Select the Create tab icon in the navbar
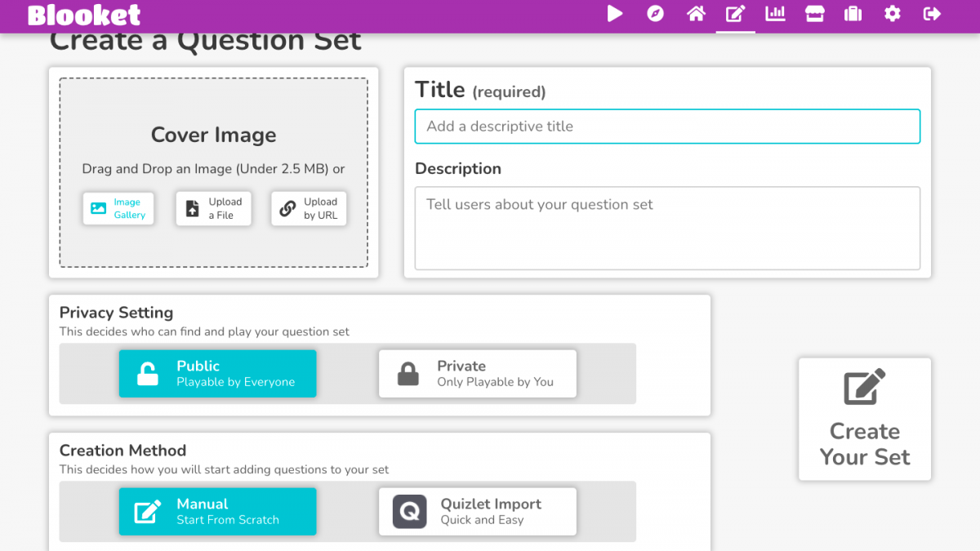 (x=736, y=14)
